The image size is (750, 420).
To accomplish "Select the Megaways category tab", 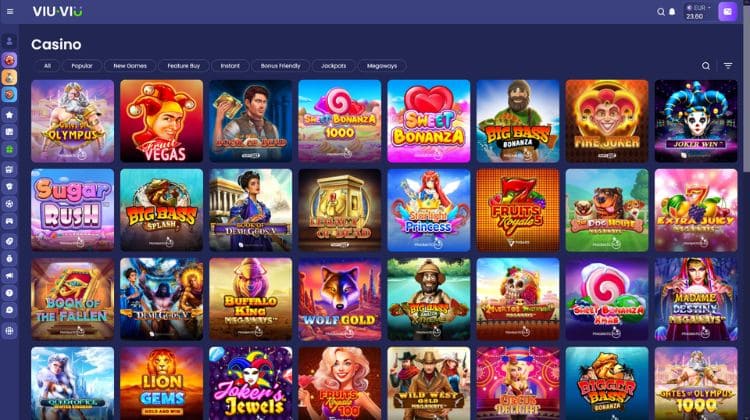I will coord(382,66).
